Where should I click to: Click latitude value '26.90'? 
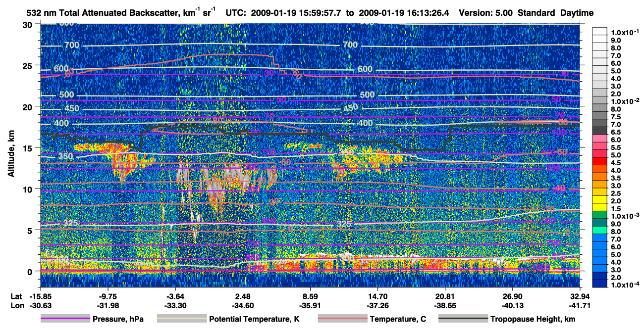tap(513, 296)
